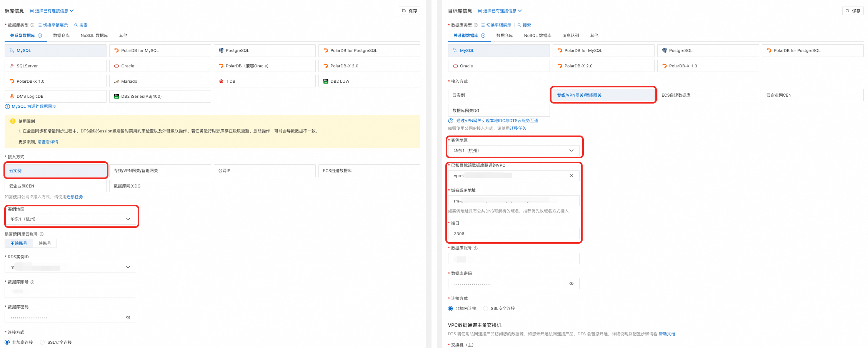Choose SSL安全连接 radio in the target panel

(x=485, y=308)
